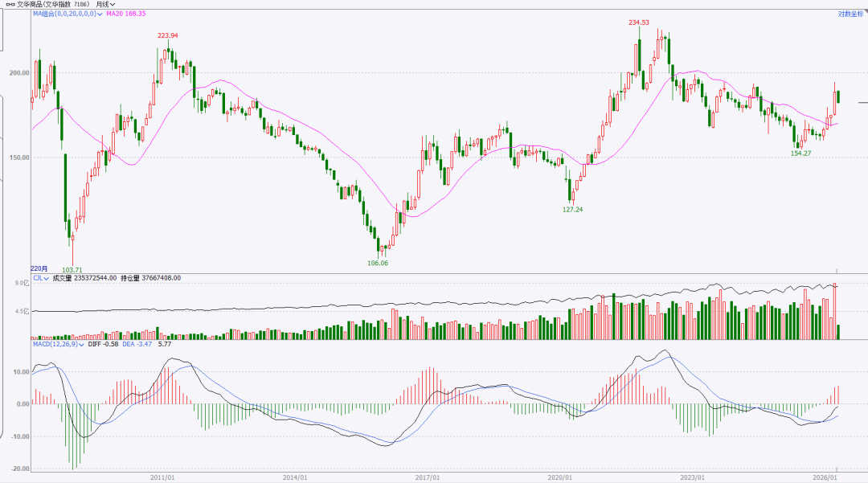
Task: Expand the MA组合 indicator settings dropdown
Action: click(x=101, y=14)
